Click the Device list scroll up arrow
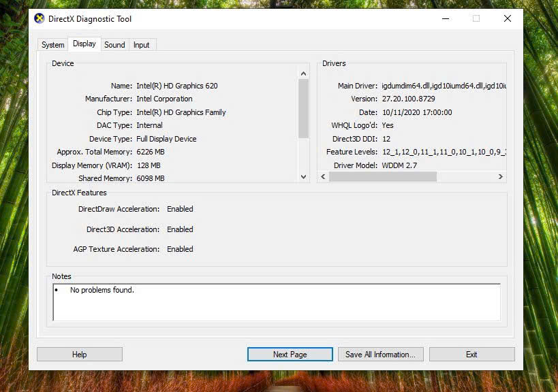The width and height of the screenshot is (558, 392). click(304, 73)
